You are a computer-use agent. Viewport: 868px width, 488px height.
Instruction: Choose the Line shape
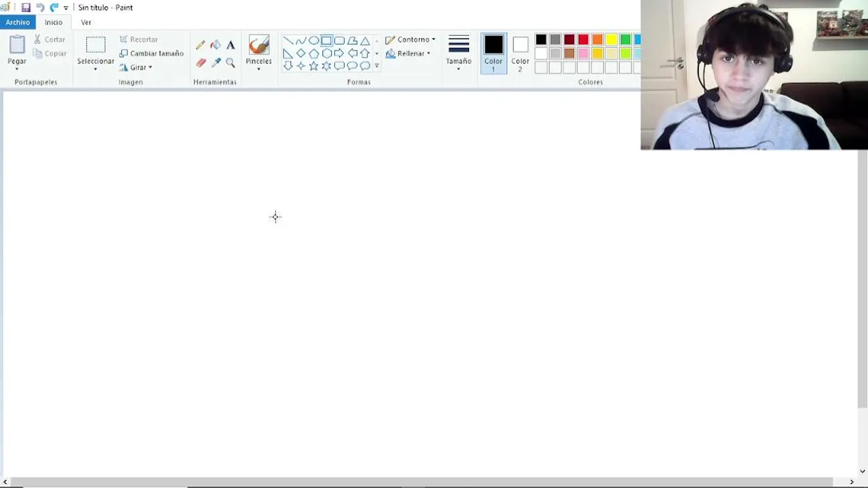point(288,41)
